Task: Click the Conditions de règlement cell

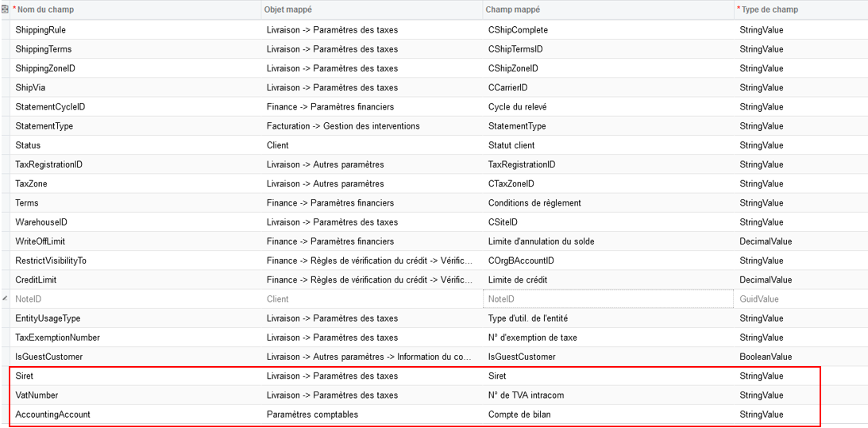Action: tap(608, 202)
